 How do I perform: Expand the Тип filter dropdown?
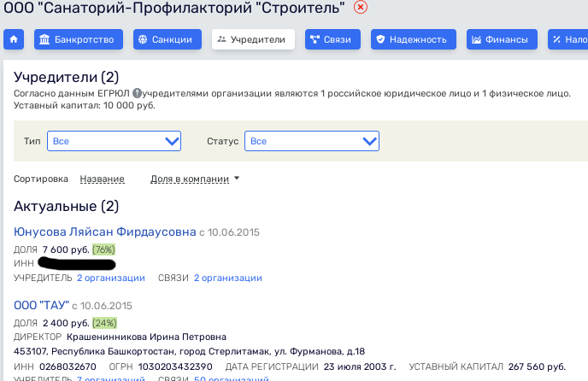(x=114, y=141)
